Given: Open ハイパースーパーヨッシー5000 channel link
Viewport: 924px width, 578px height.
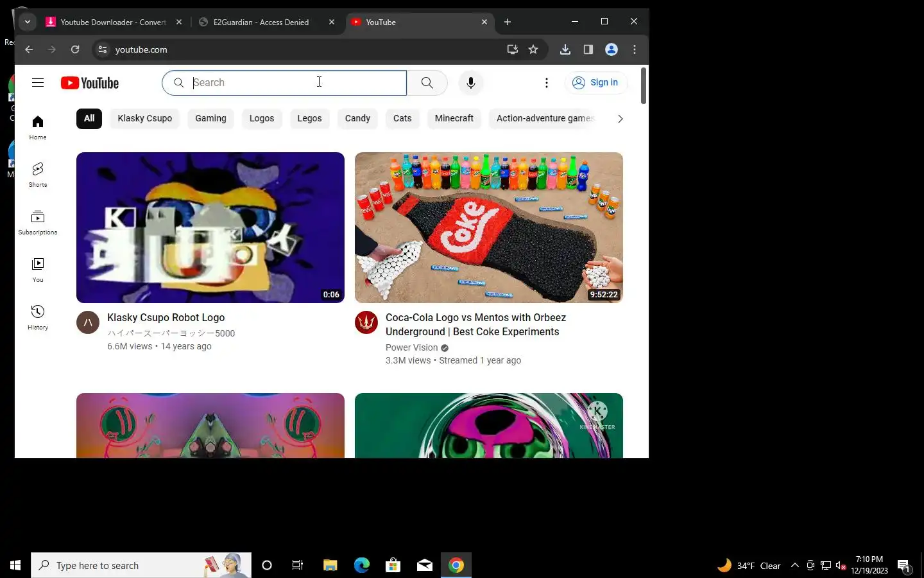Looking at the screenshot, I should [171, 333].
